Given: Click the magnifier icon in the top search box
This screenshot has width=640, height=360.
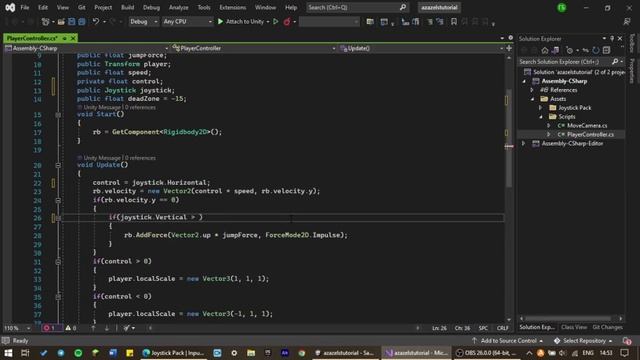Looking at the screenshot, I should (403, 7).
